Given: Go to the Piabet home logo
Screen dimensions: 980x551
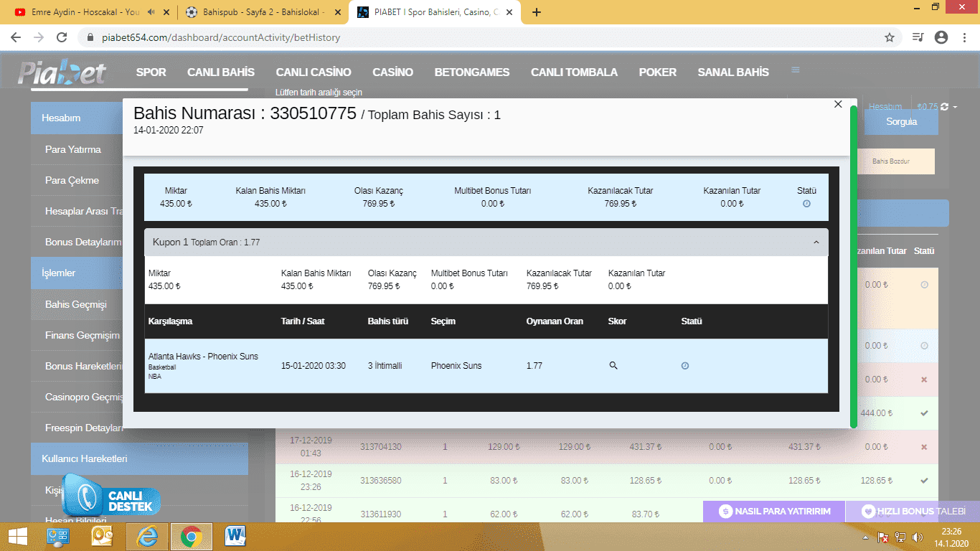Looking at the screenshot, I should [62, 72].
